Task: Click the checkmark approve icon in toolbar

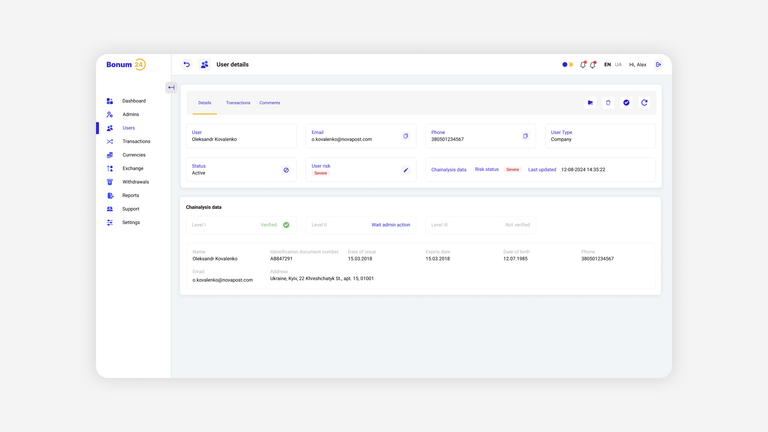Action: pos(626,103)
